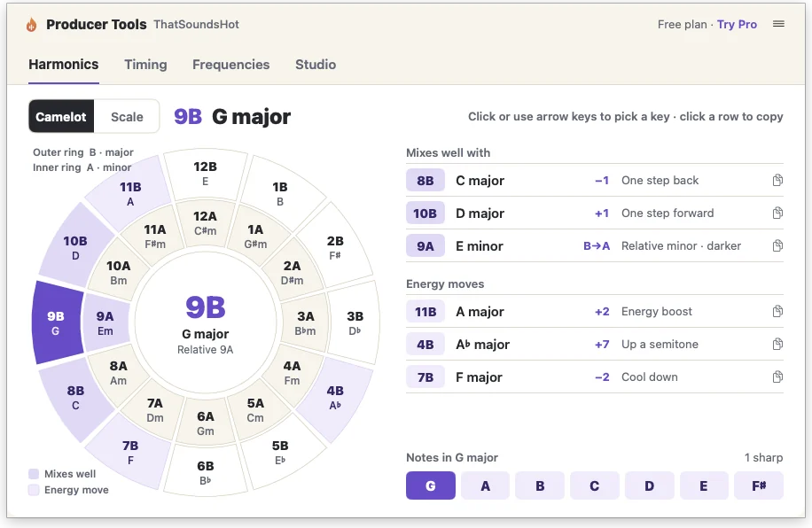Select 10A Bm inner segment
The height and width of the screenshot is (528, 812).
coord(118,272)
